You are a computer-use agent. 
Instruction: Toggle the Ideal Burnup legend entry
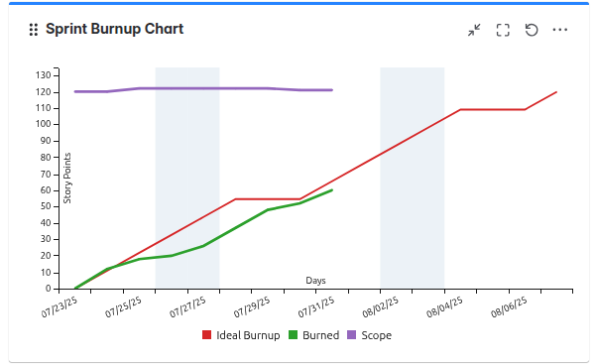pyautogui.click(x=241, y=335)
